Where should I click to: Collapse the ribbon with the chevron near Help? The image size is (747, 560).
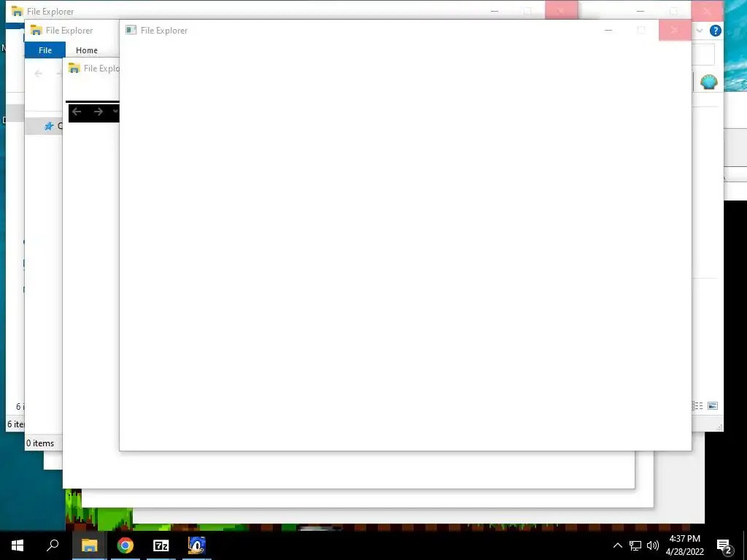click(700, 31)
